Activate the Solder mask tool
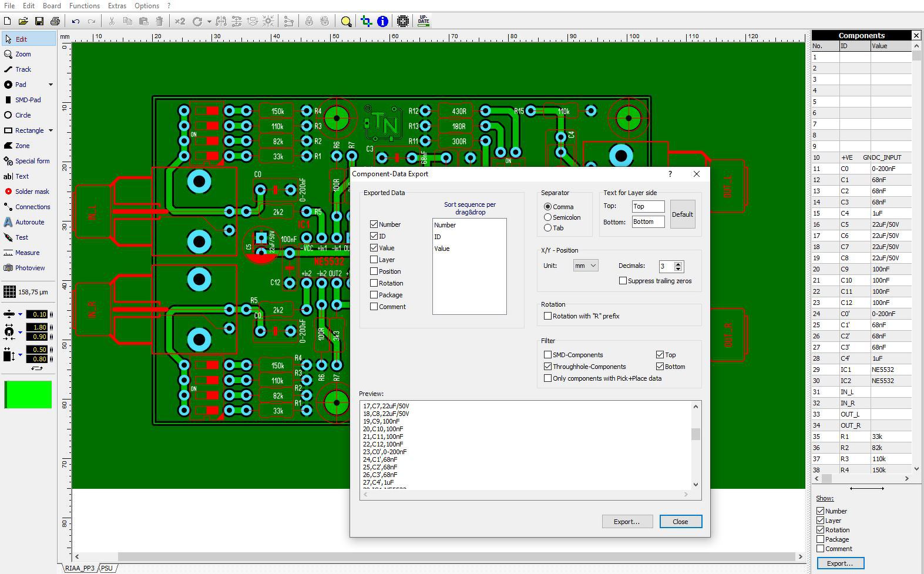This screenshot has height=574, width=924. [32, 192]
